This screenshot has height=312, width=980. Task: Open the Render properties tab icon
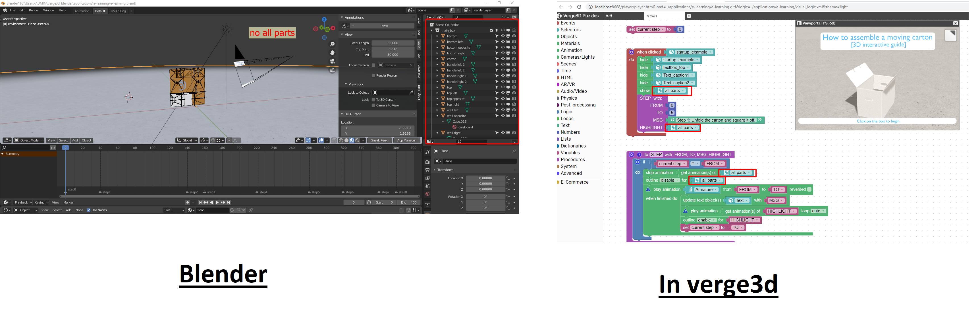tap(427, 162)
